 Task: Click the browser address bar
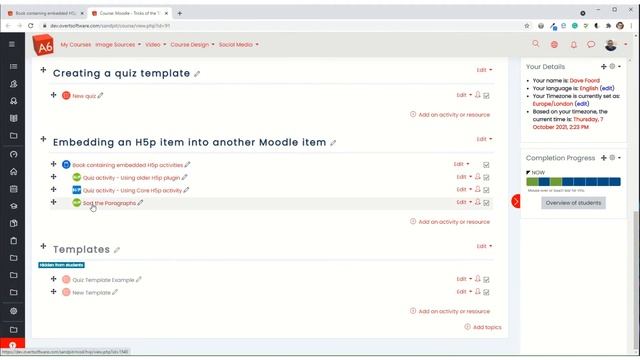click(282, 26)
